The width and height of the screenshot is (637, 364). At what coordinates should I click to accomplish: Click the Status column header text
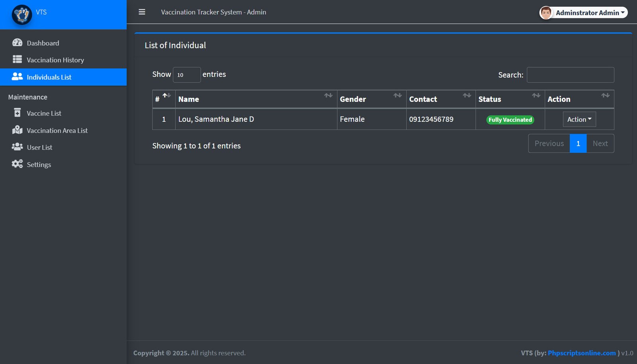490,99
